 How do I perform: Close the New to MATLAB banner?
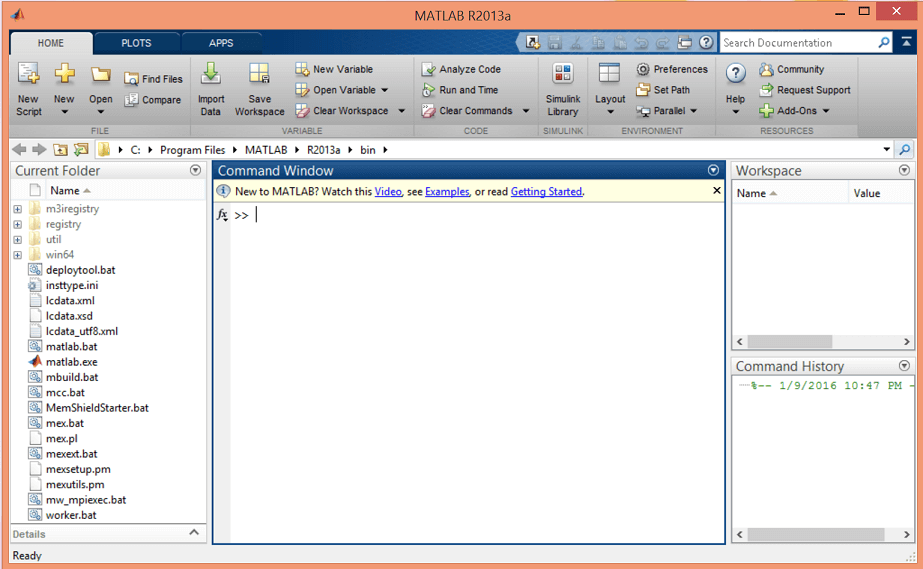[716, 190]
